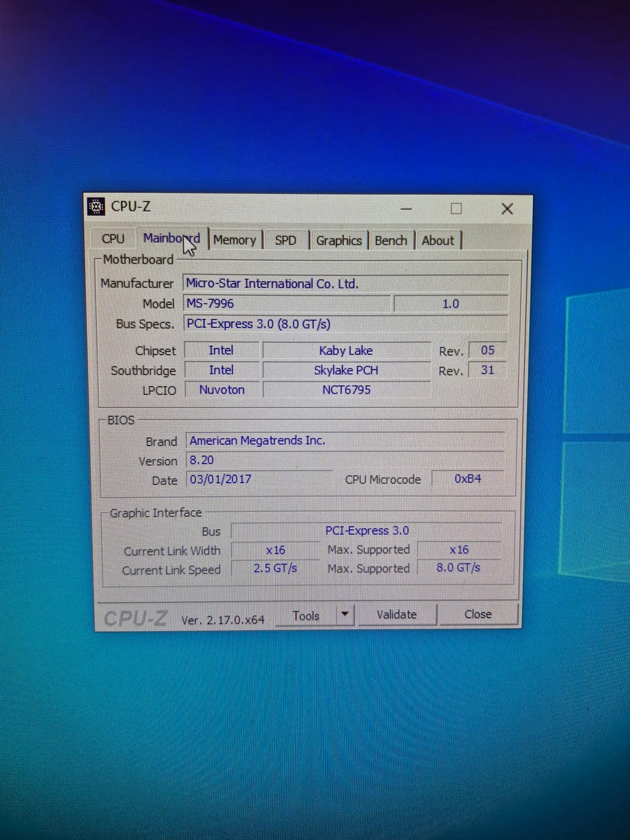Open the Bench tab
630x840 pixels.
coord(390,240)
